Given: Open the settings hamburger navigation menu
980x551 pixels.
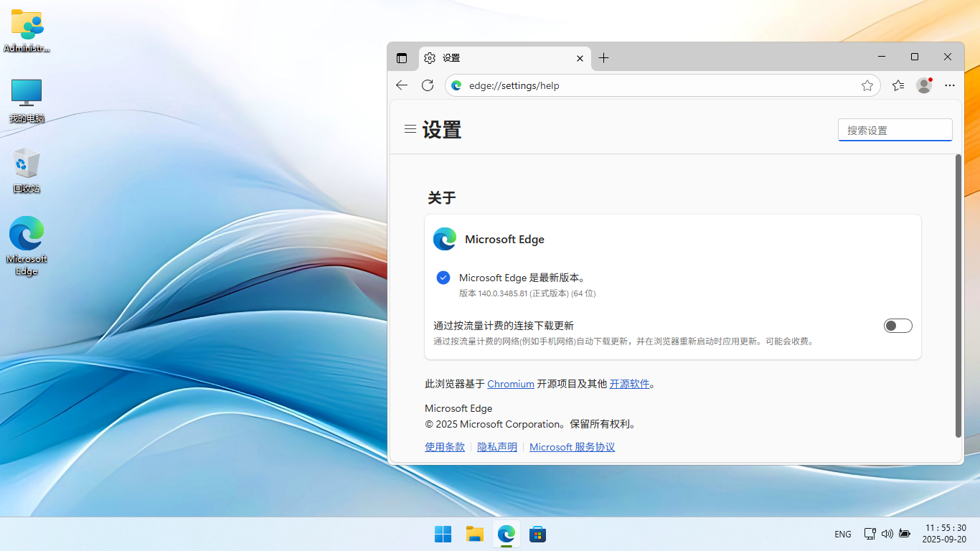Looking at the screenshot, I should (410, 129).
